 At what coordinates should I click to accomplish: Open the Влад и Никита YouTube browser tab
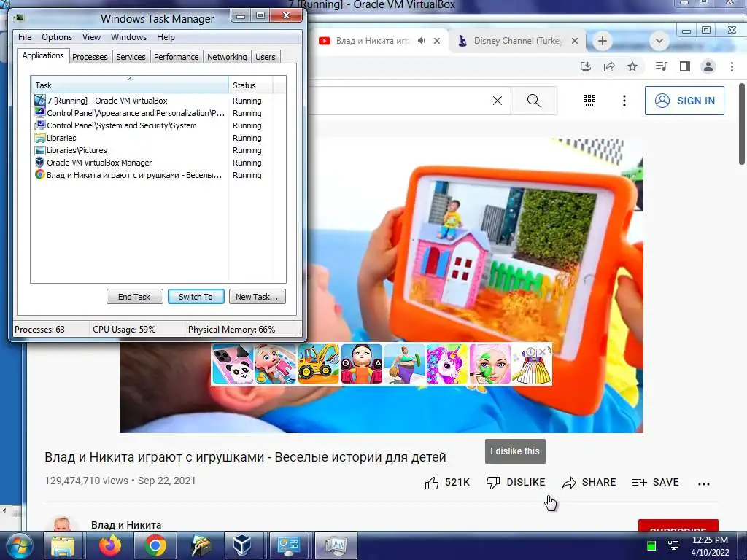pos(372,41)
